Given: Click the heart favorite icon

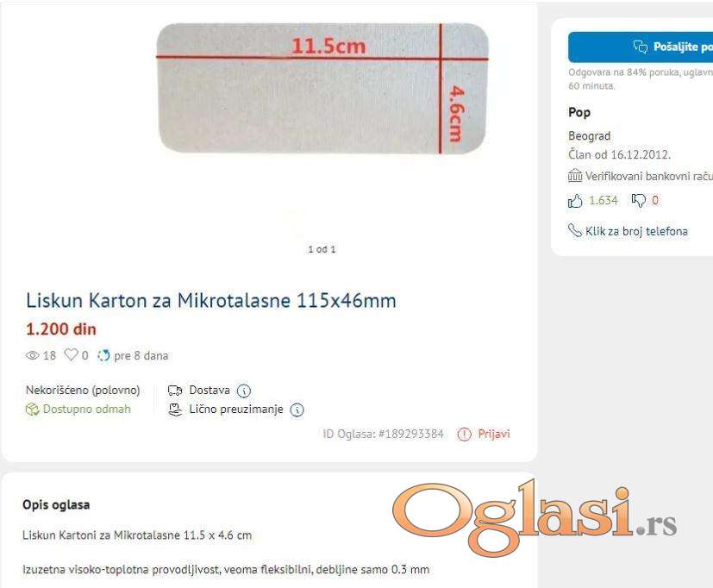Looking at the screenshot, I should click(71, 354).
